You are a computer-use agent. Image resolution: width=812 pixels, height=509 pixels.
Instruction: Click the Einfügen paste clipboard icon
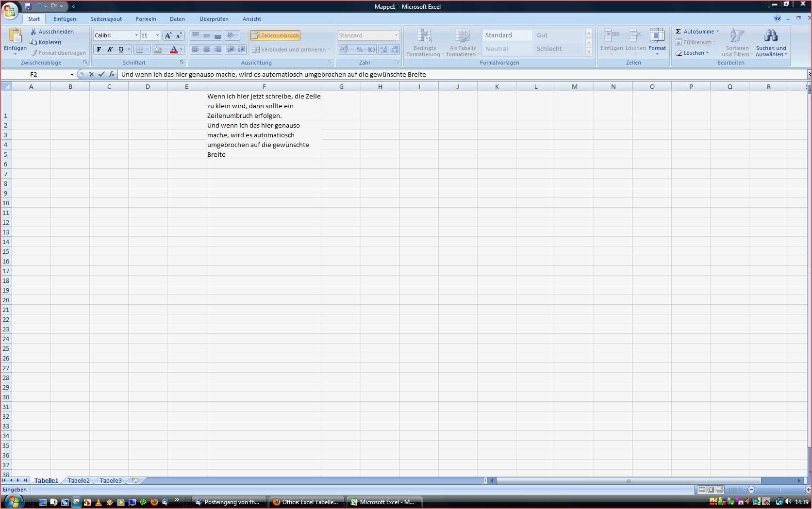coord(15,35)
